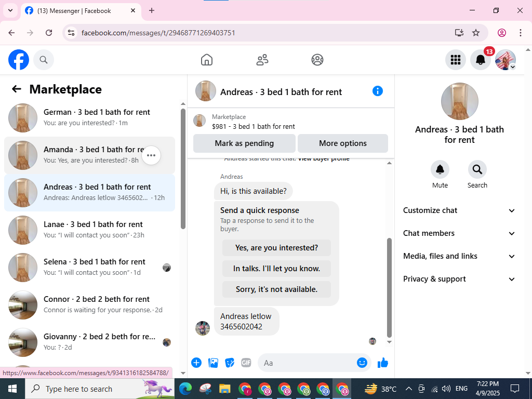Click the sender avatar beside Andreas letlow message
The height and width of the screenshot is (399, 532).
tap(203, 328)
